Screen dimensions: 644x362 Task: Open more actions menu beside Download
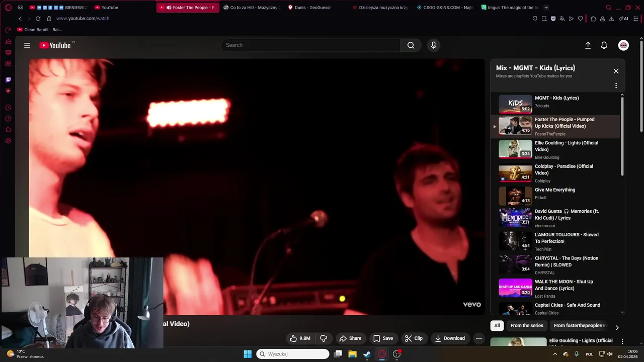(x=479, y=338)
